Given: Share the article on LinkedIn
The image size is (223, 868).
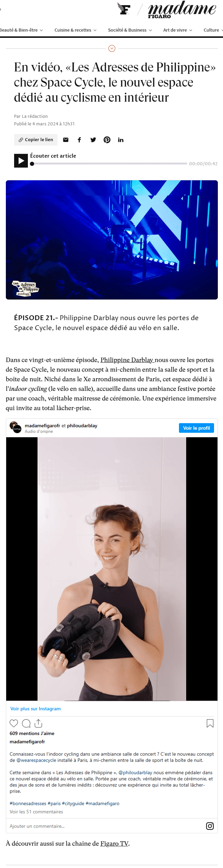Looking at the screenshot, I should point(121,140).
